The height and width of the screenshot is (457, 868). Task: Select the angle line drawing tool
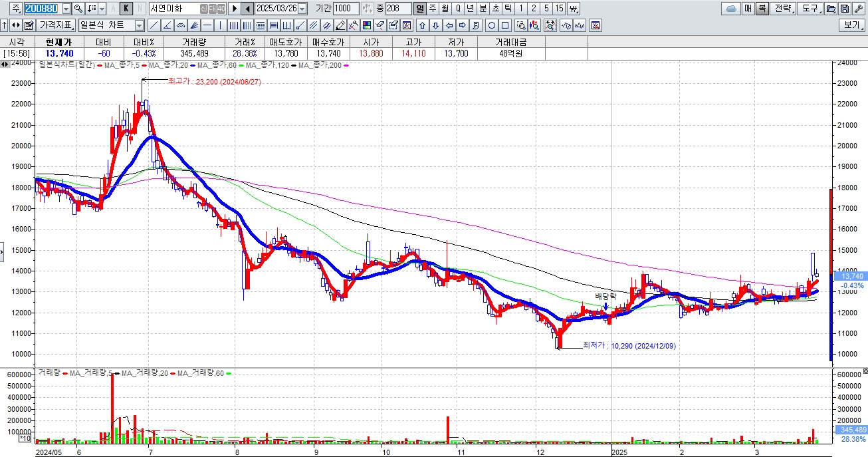click(x=167, y=25)
